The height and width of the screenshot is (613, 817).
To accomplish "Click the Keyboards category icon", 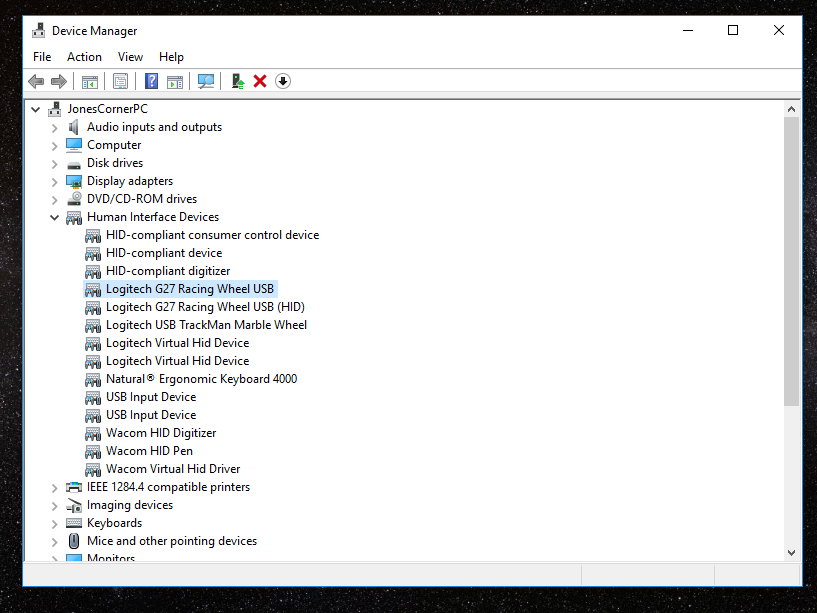I will [x=74, y=523].
